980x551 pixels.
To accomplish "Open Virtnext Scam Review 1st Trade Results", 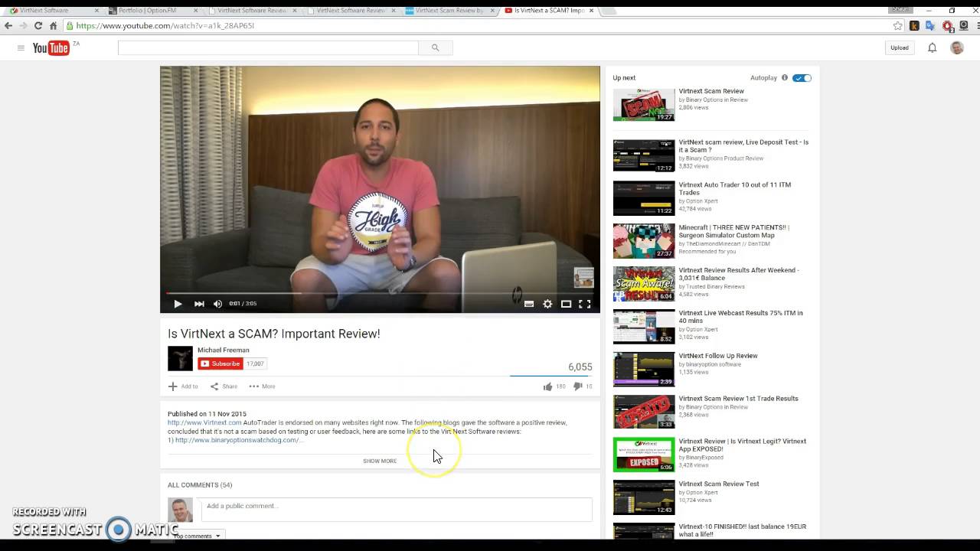I will point(738,399).
